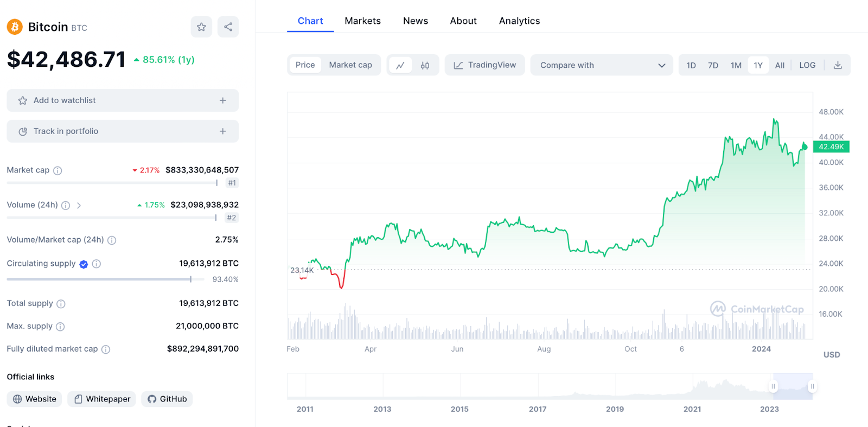Open the share icon button
The image size is (868, 427).
click(228, 27)
